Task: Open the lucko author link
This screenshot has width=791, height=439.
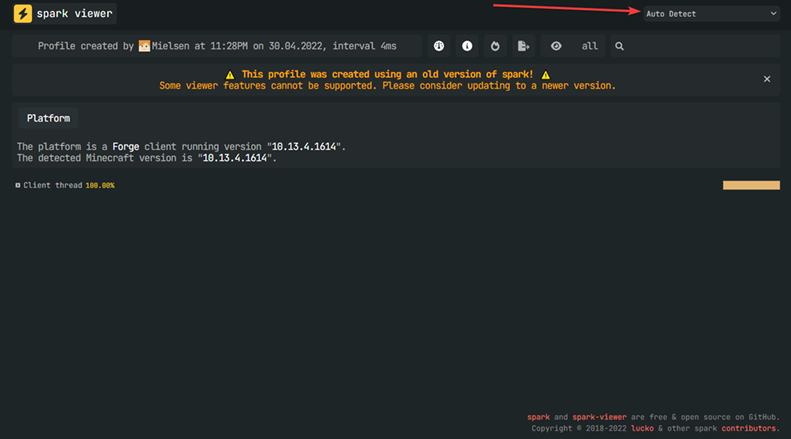Action: tap(638, 428)
